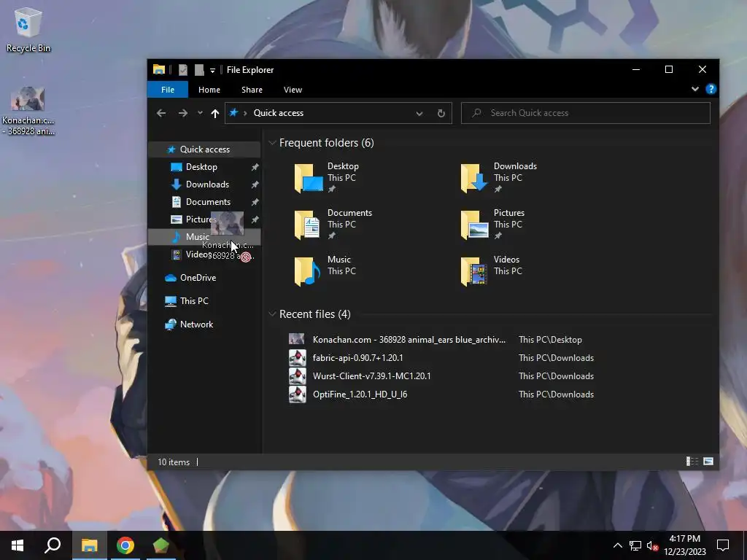Image resolution: width=747 pixels, height=560 pixels.
Task: Click the pin icon beside Documents in sidebar
Action: pos(255,203)
